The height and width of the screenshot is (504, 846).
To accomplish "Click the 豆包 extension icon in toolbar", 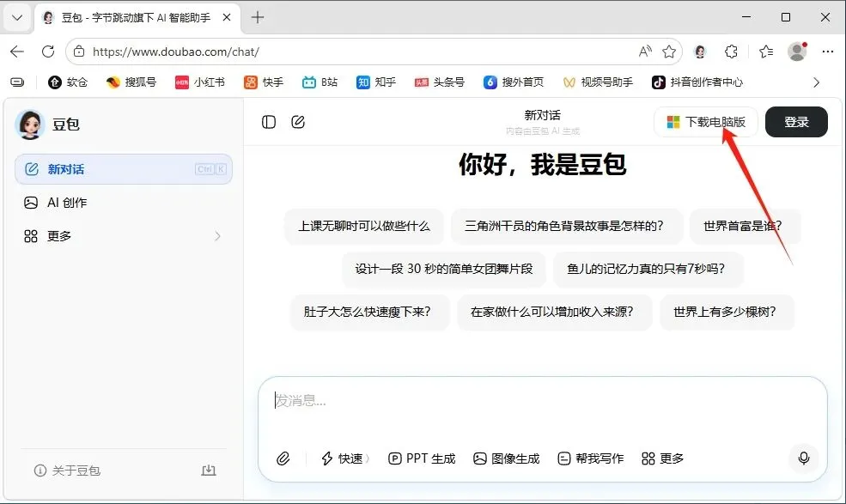I will (x=700, y=52).
